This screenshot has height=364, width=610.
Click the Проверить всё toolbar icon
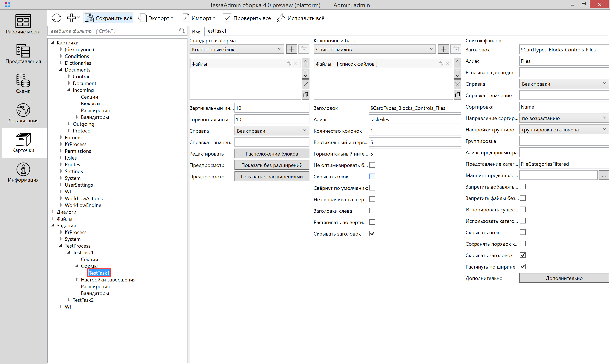click(x=227, y=18)
